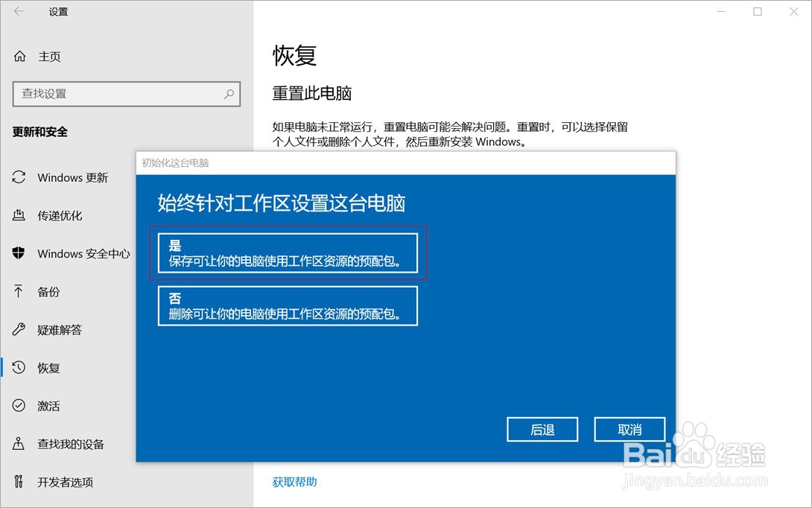This screenshot has height=508, width=812.
Task: Select 否 to remove provisioning packages
Action: click(x=287, y=305)
